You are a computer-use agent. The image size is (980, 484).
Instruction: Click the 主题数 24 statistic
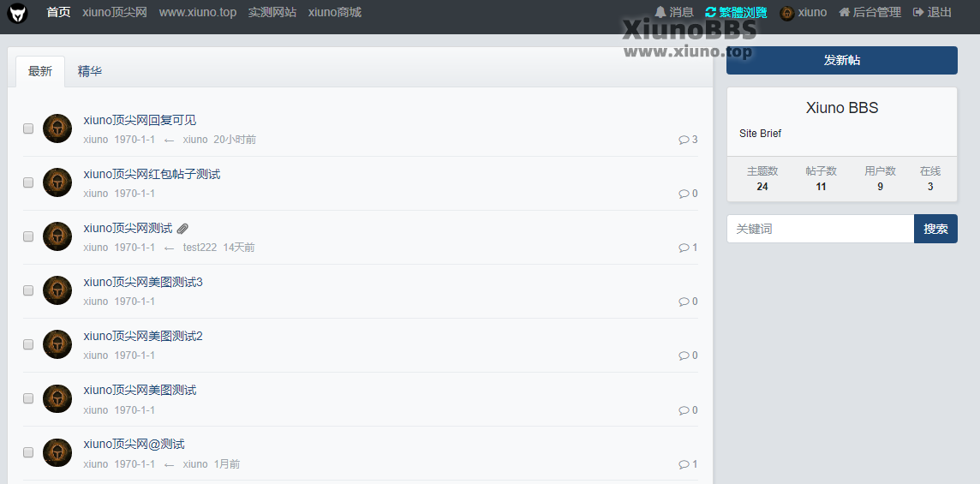click(762, 179)
